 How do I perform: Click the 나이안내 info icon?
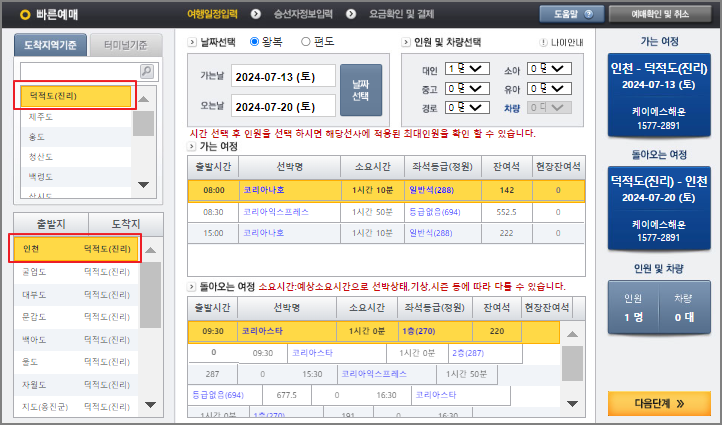[x=543, y=42]
